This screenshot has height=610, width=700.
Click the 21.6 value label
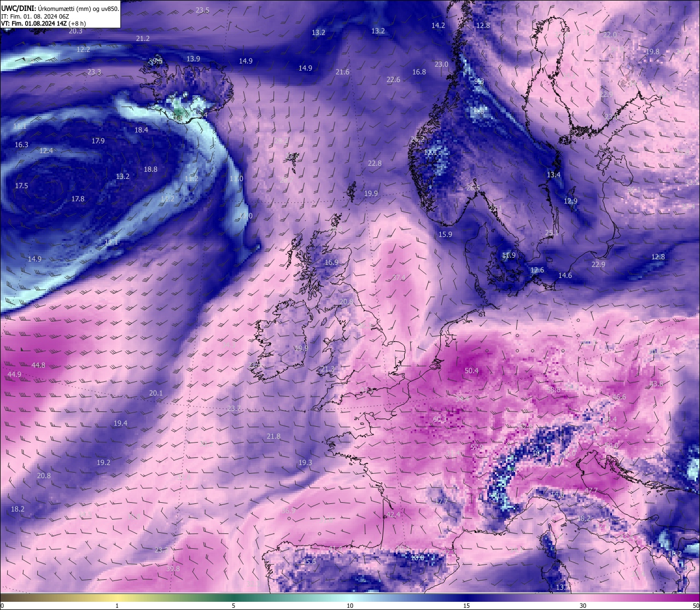pos(342,72)
